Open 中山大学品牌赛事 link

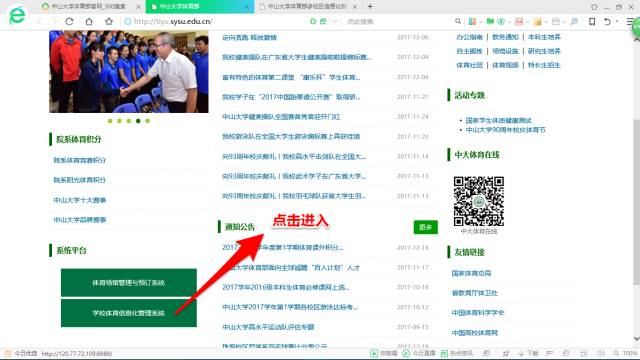point(80,220)
